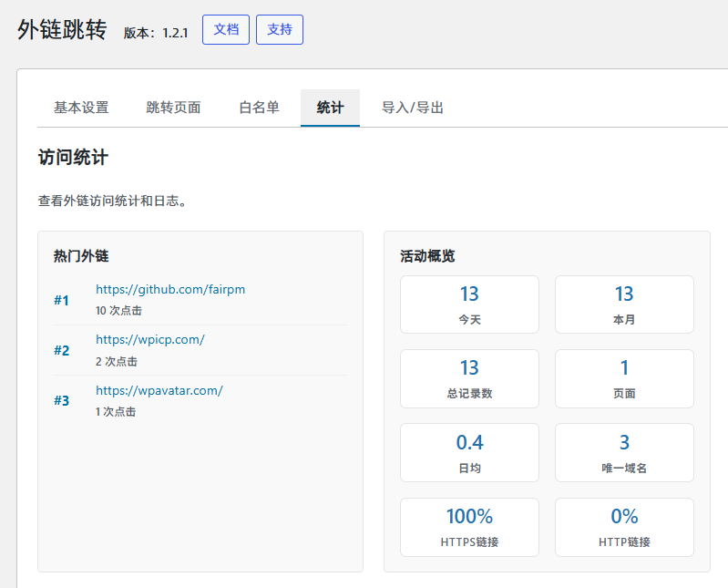Click the 文档 button
Viewport: 728px width, 588px height.
tap(225, 29)
